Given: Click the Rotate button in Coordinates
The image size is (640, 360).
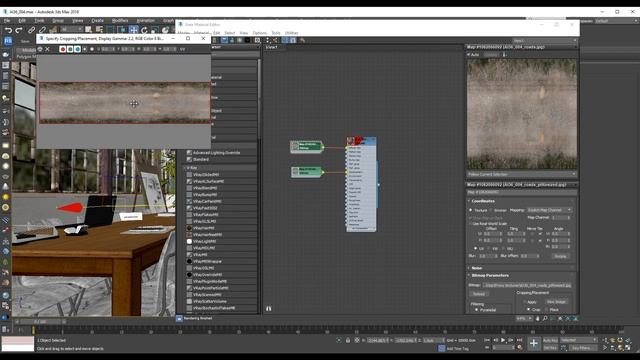Looking at the screenshot, I should point(560,256).
